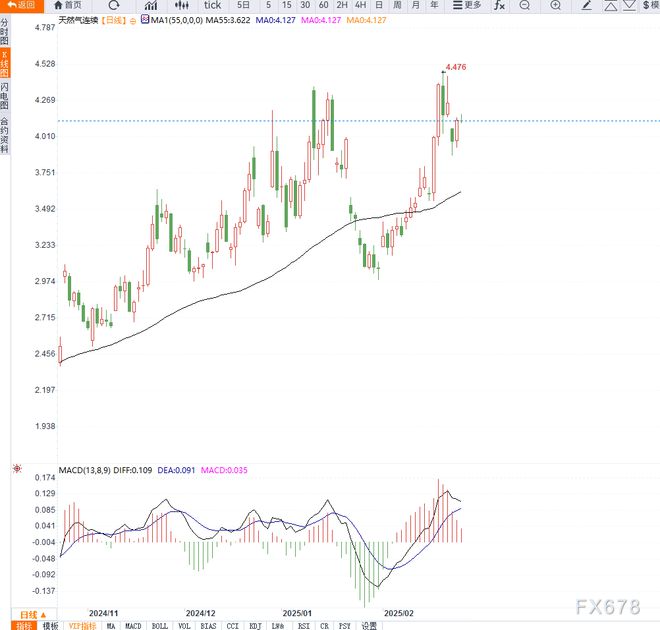Switch to 周 weekly period
The width and height of the screenshot is (660, 630).
coord(397,5)
